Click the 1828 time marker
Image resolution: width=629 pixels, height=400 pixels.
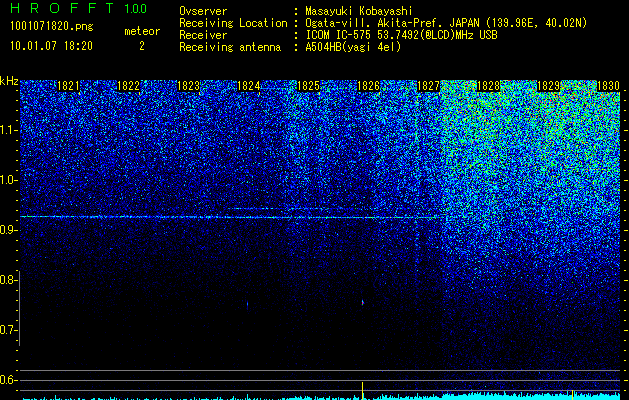pos(488,86)
